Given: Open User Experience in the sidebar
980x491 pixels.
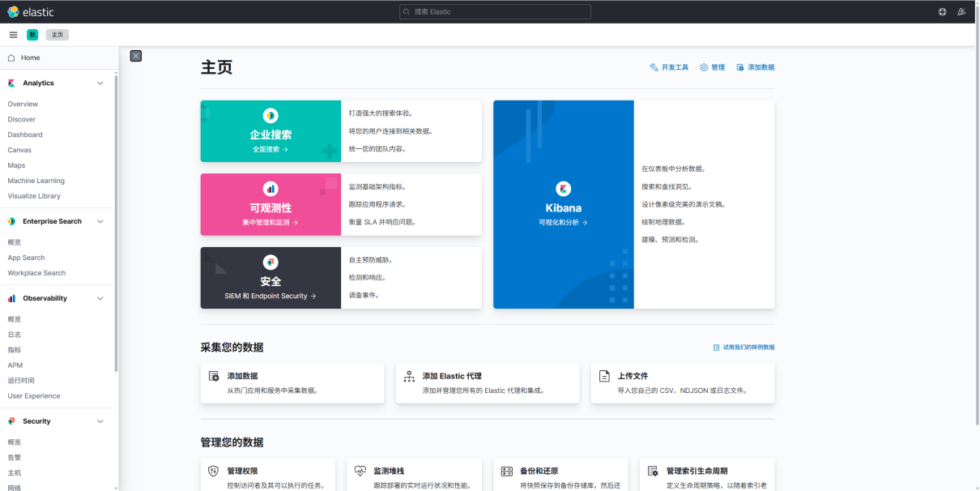Looking at the screenshot, I should coord(34,396).
